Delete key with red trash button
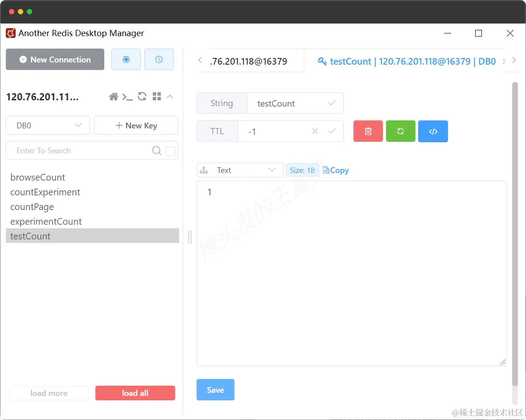This screenshot has width=526, height=420. 368,131
